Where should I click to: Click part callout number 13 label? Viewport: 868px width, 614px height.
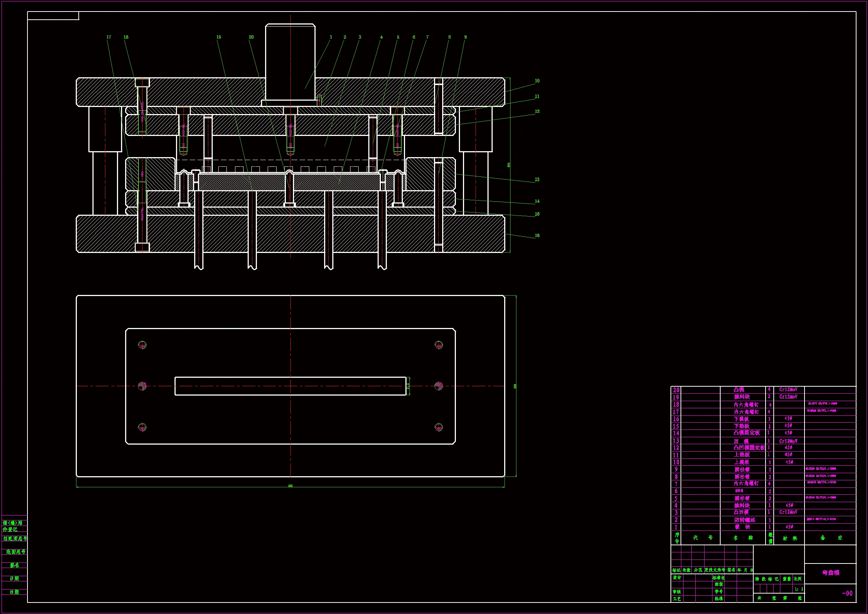[537, 180]
